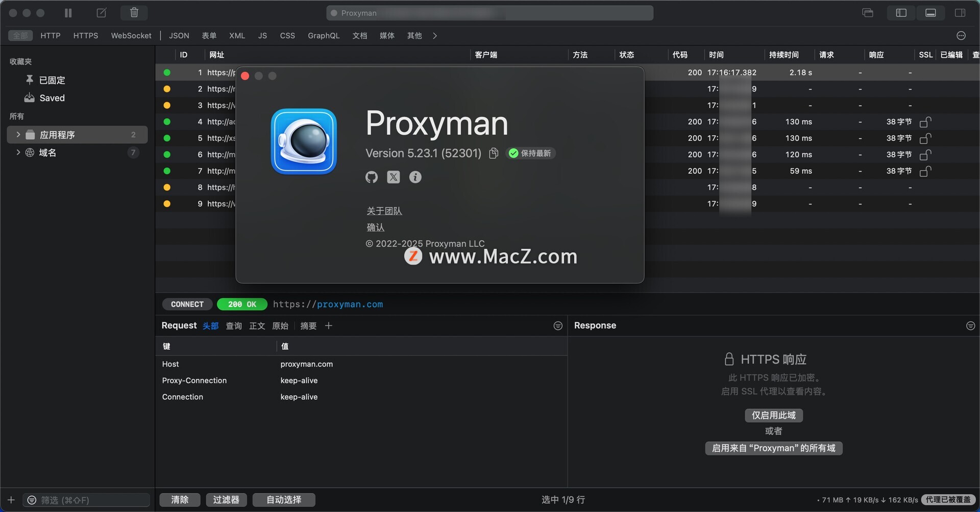980x512 pixels.
Task: Select the 全部 filter tab
Action: point(20,35)
